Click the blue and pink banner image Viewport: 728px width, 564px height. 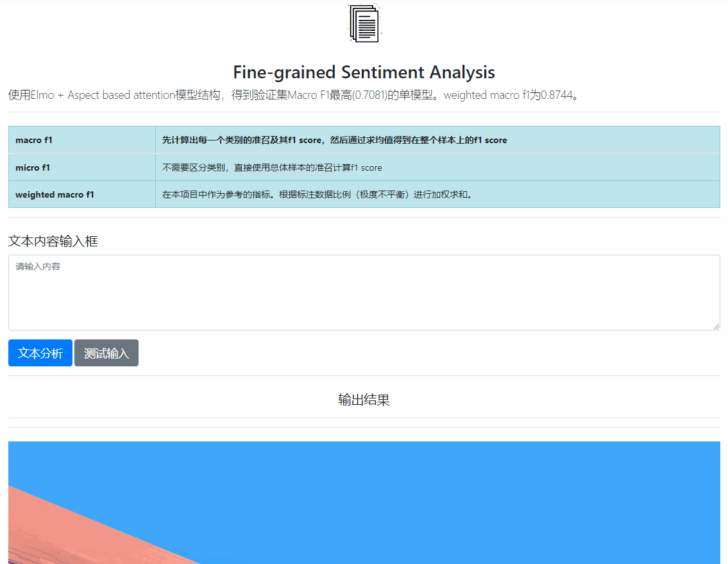coord(364,502)
